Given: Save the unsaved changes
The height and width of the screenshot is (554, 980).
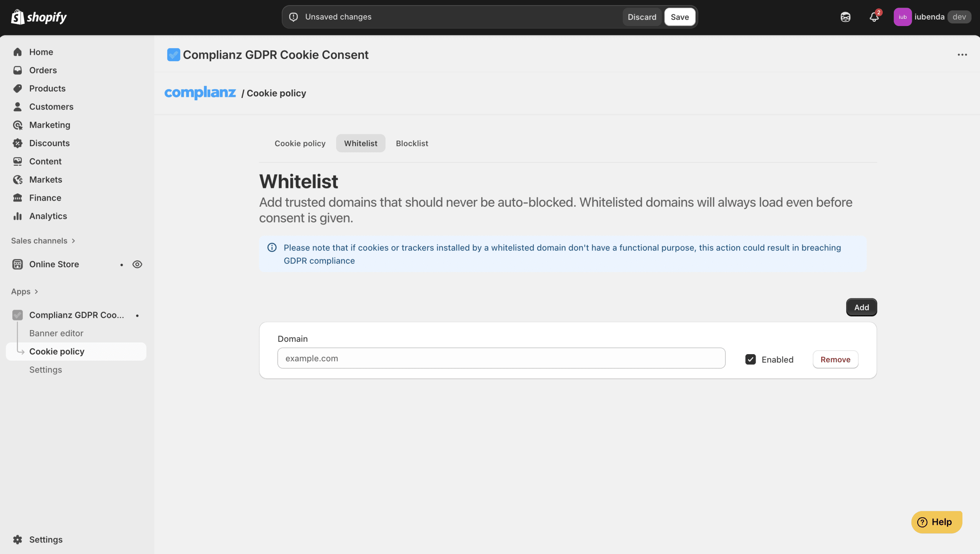Looking at the screenshot, I should coord(679,17).
